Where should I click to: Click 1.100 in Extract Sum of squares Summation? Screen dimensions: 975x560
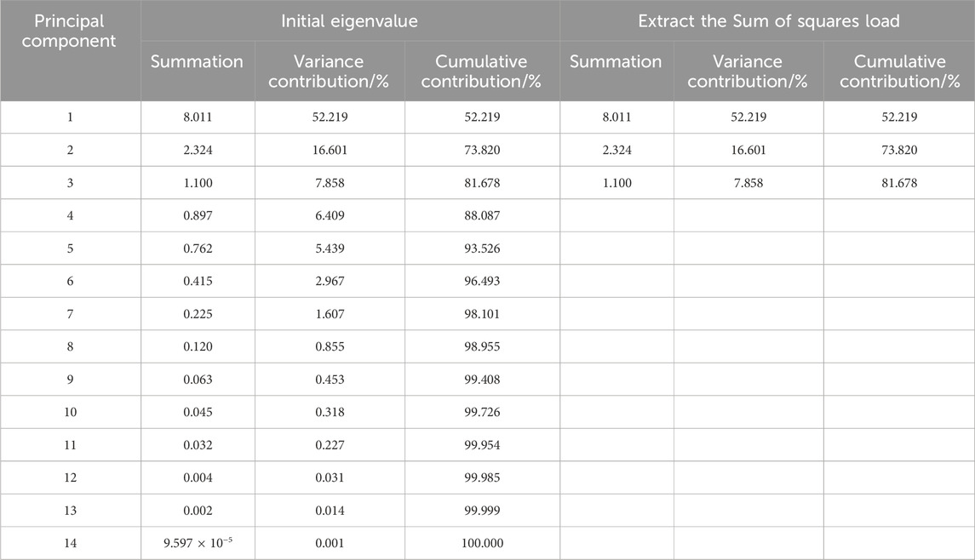617,183
